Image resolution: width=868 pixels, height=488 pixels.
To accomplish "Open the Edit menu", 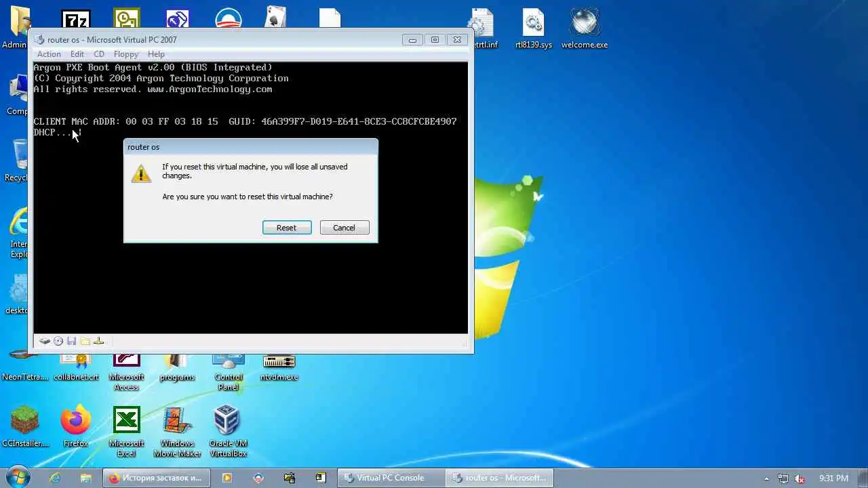I will click(77, 54).
